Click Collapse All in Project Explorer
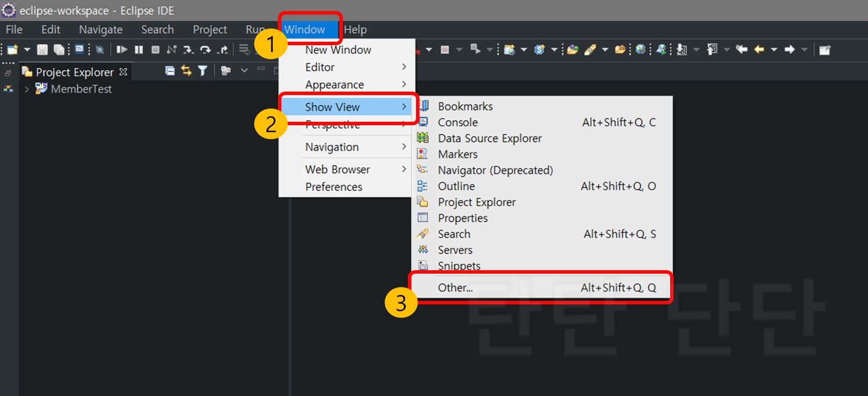The width and height of the screenshot is (868, 396). (x=170, y=71)
